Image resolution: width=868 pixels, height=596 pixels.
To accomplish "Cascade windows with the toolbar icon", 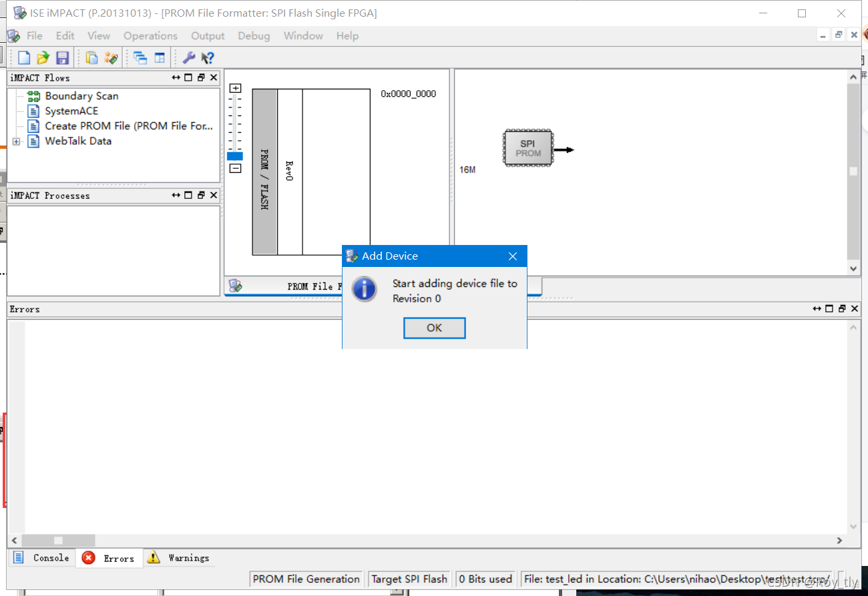I will 140,58.
